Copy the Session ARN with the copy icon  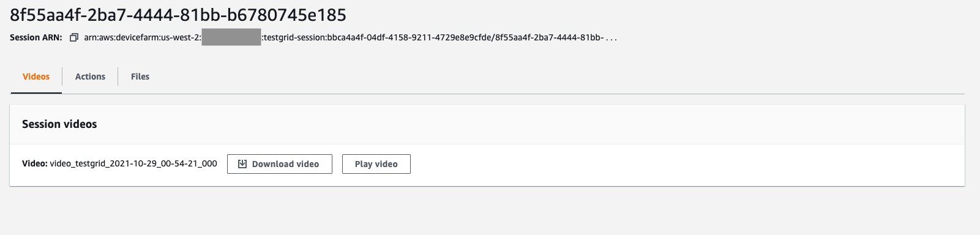click(73, 37)
